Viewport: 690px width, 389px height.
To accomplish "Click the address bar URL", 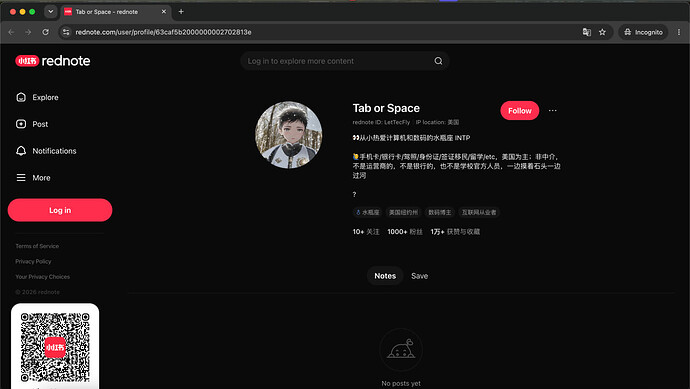I will tap(163, 32).
